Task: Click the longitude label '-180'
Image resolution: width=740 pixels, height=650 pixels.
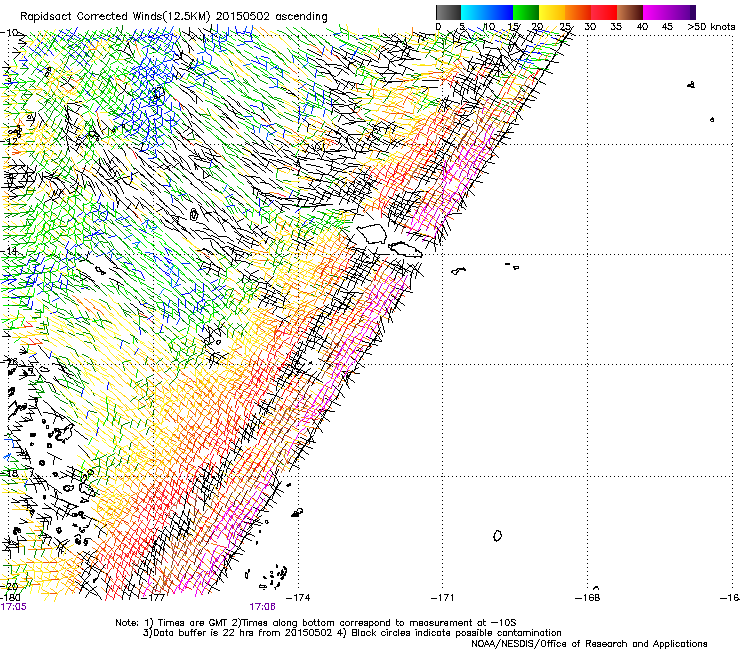Action: click(x=10, y=598)
